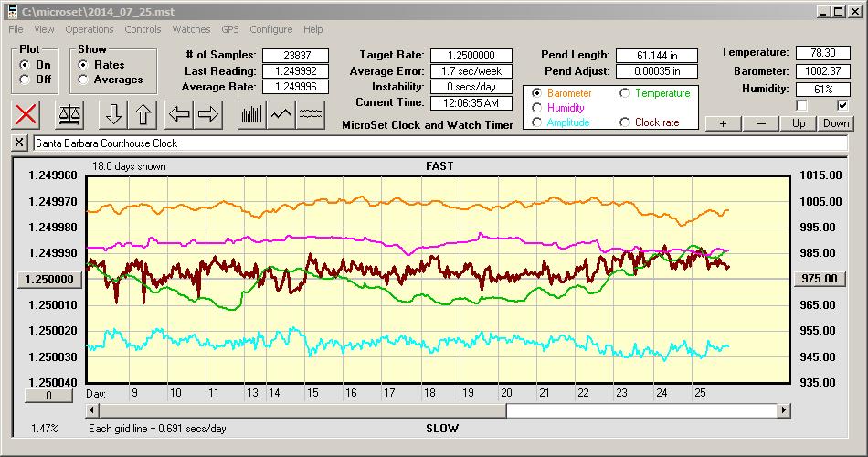The width and height of the screenshot is (868, 457).
Task: Click the Target Rate field
Action: click(x=471, y=56)
